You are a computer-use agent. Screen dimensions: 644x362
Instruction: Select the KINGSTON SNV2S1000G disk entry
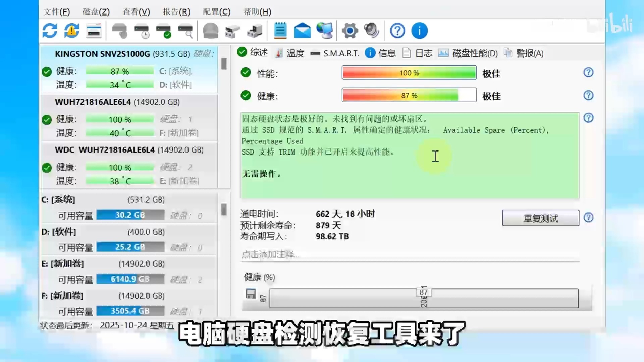(x=103, y=54)
